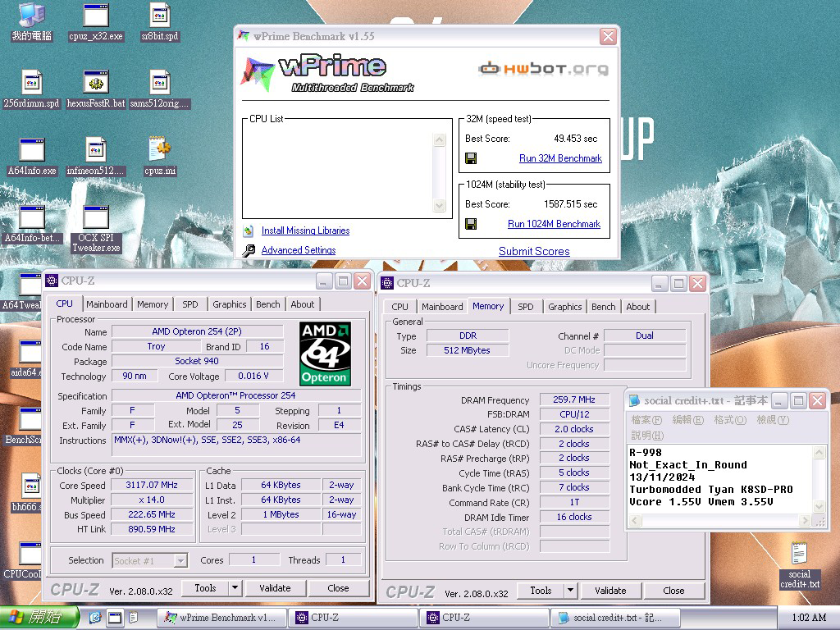
Task: Switch to Memory tab in left CPU-Z
Action: tap(153, 304)
